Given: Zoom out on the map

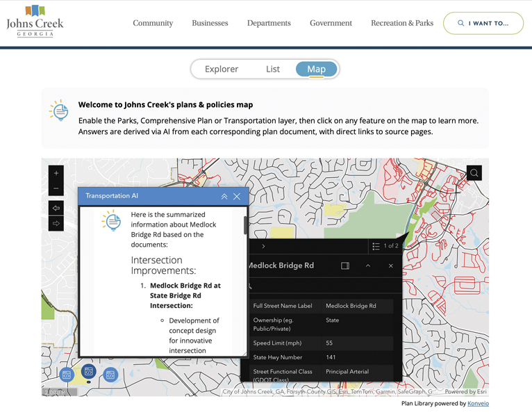Looking at the screenshot, I should point(56,188).
